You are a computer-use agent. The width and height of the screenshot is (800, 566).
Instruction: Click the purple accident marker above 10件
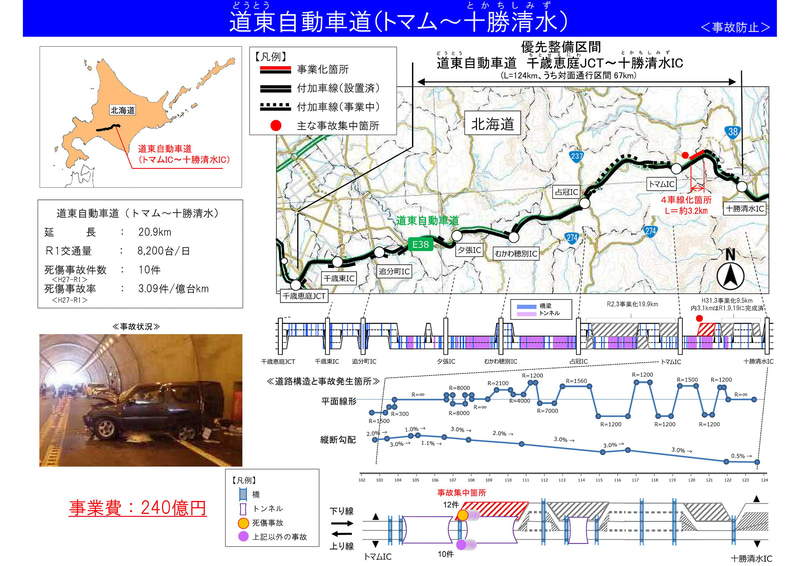pyautogui.click(x=462, y=545)
